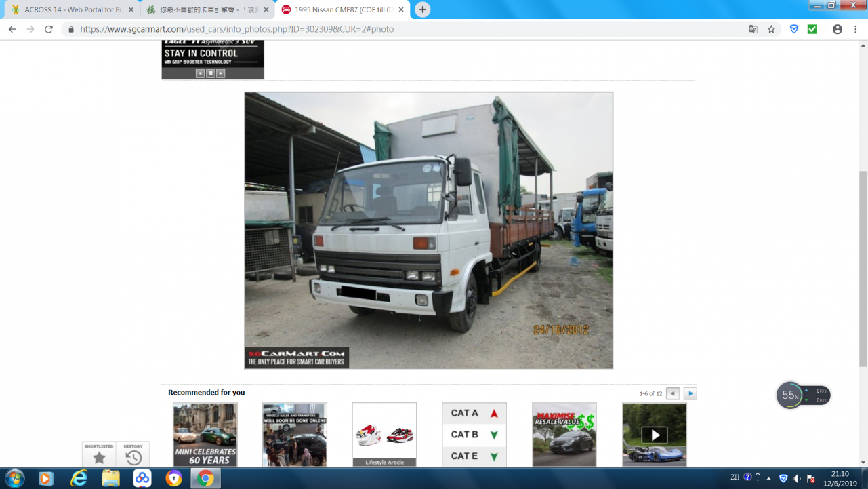Click the Chrome icon in the taskbar
Viewport: 868px width, 489px height.
click(206, 478)
